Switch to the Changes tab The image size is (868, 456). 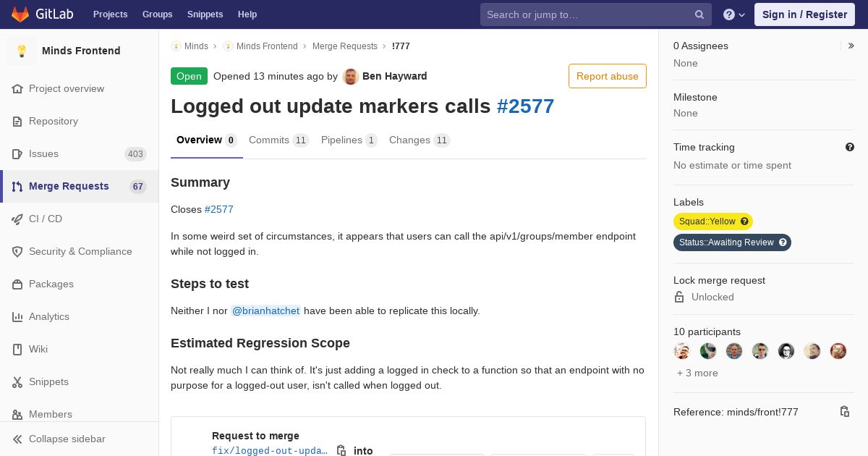pyautogui.click(x=420, y=140)
